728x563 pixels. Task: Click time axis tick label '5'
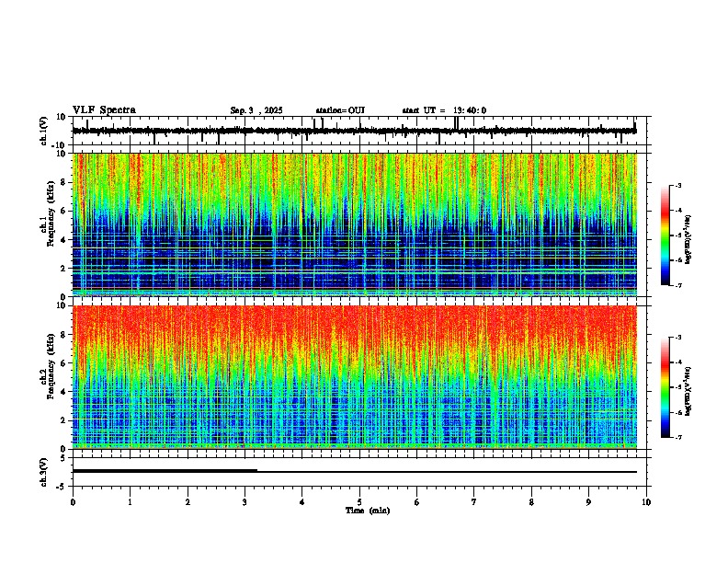click(359, 502)
